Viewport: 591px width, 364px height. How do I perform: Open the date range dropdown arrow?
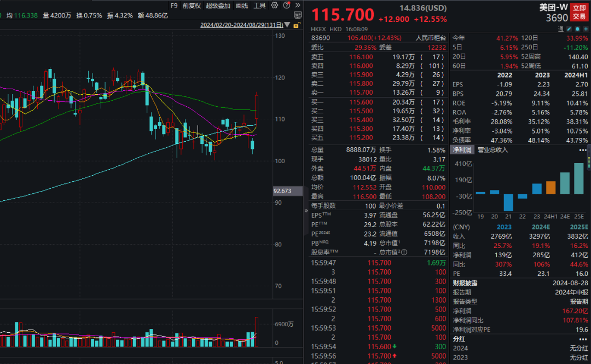click(288, 25)
